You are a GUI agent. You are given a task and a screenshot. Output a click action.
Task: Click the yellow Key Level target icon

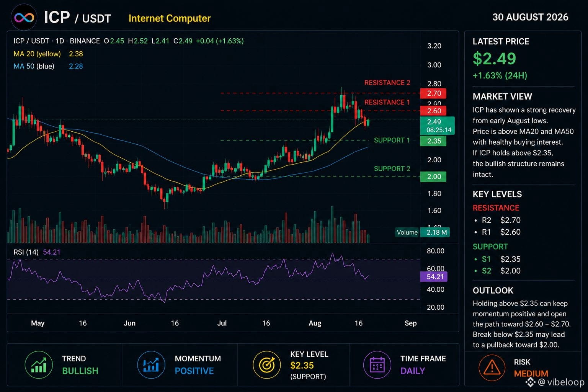coord(267,365)
